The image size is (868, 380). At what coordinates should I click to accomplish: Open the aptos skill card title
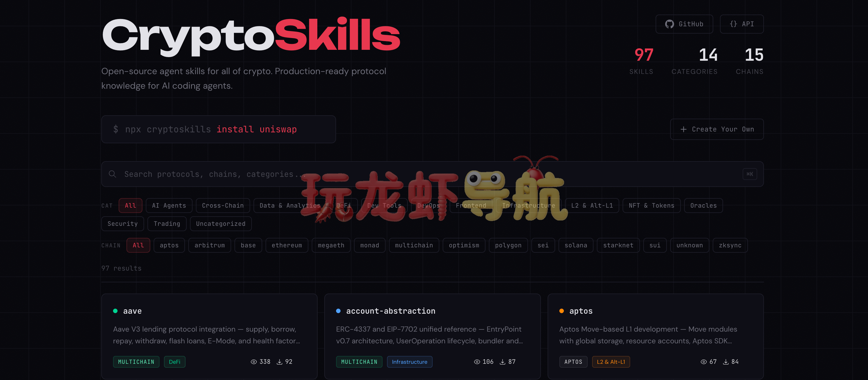tap(581, 311)
